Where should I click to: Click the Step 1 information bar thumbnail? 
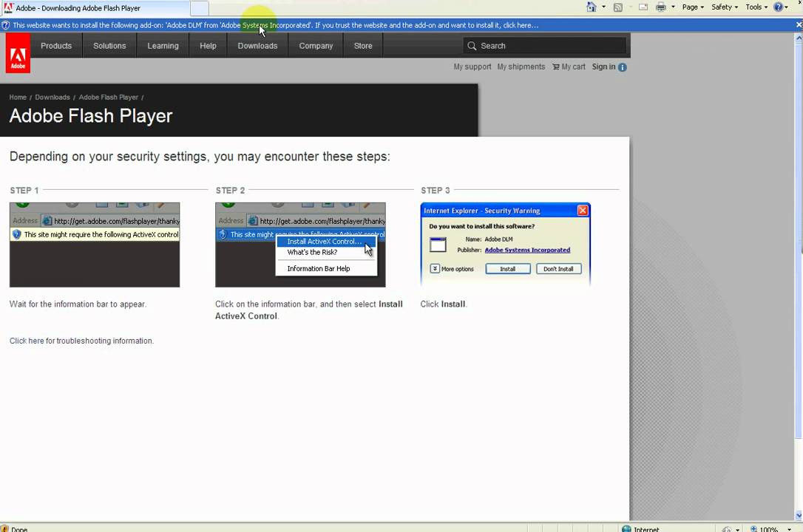tap(95, 245)
